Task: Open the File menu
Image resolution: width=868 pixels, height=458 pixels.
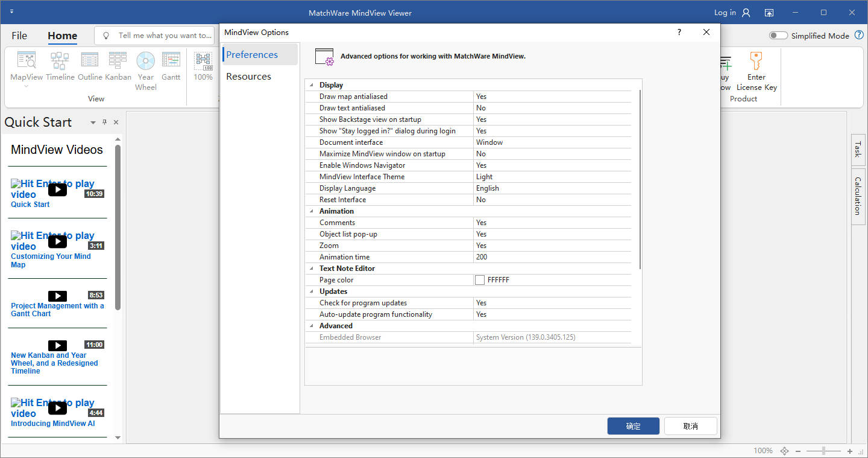Action: point(19,36)
